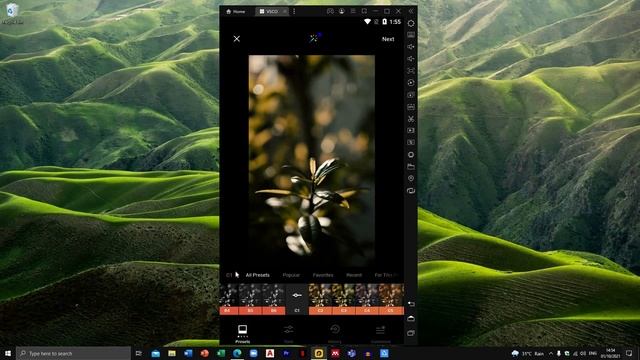Open the emulator tab overflow menu
Screen dimensions: 640x360
coord(294,11)
